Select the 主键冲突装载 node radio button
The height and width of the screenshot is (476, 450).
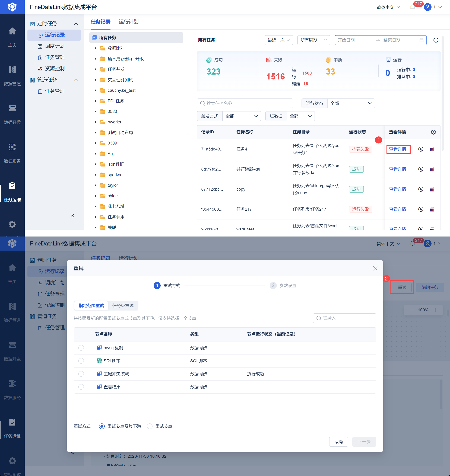(81, 374)
